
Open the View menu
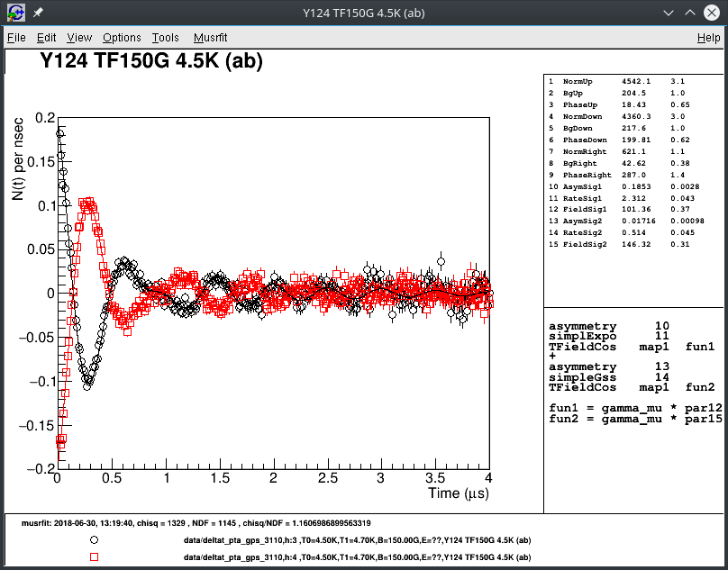(x=78, y=38)
